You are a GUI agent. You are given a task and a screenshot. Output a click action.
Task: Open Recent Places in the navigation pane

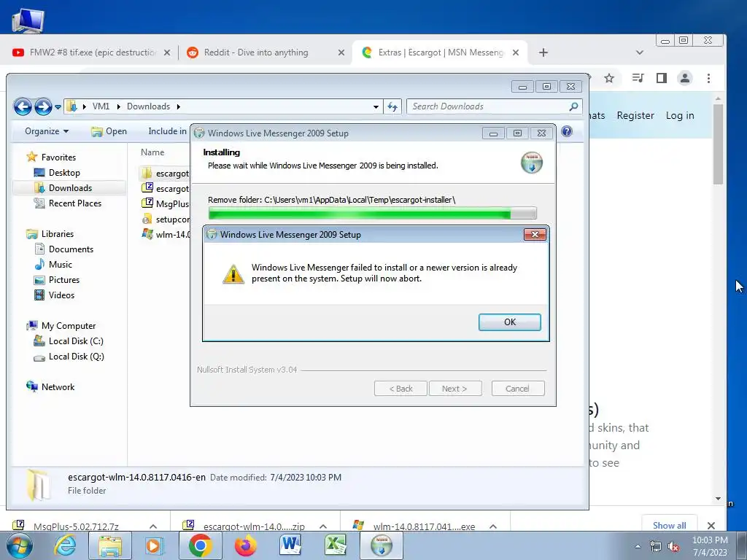coord(67,203)
